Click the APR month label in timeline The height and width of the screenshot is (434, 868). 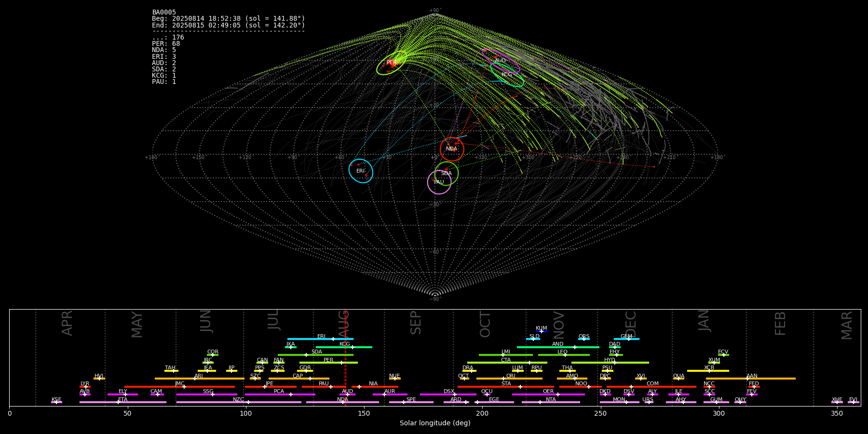pos(67,323)
